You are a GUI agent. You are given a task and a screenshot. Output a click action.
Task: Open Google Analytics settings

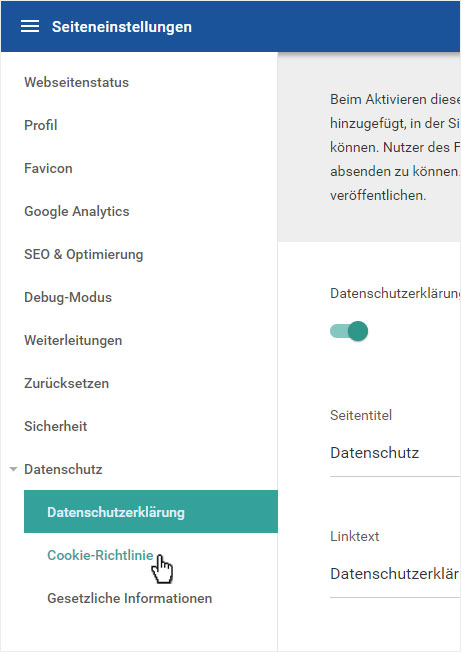(x=77, y=211)
